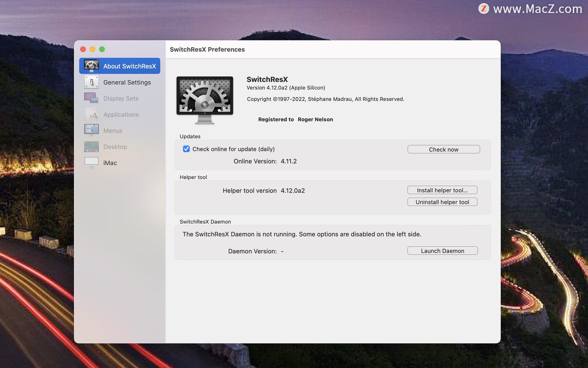The image size is (588, 368).
Task: Click the Display Sets sidebar icon
Action: pos(91,98)
